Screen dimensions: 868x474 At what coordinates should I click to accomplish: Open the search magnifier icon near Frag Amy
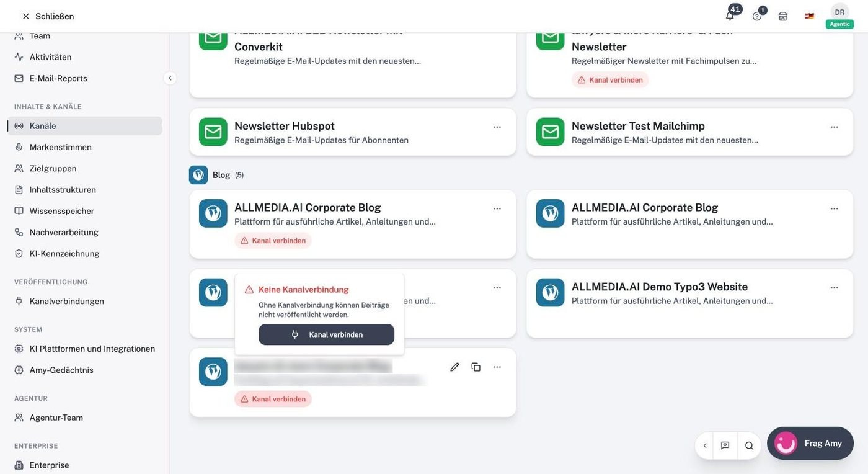coord(749,445)
